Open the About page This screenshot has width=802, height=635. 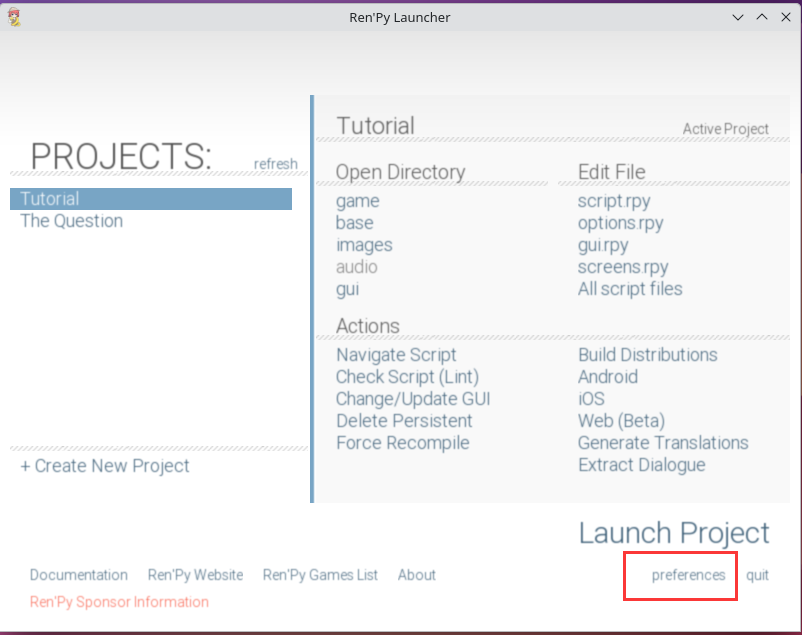click(x=417, y=575)
